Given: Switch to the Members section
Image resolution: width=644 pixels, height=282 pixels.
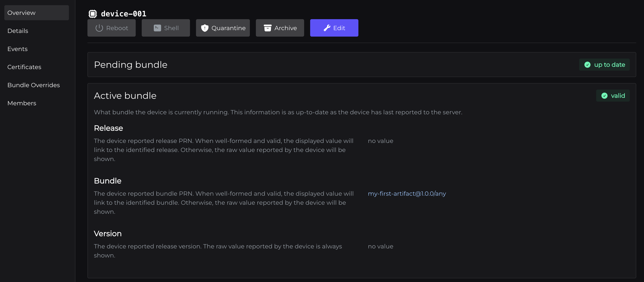Looking at the screenshot, I should pos(22,103).
